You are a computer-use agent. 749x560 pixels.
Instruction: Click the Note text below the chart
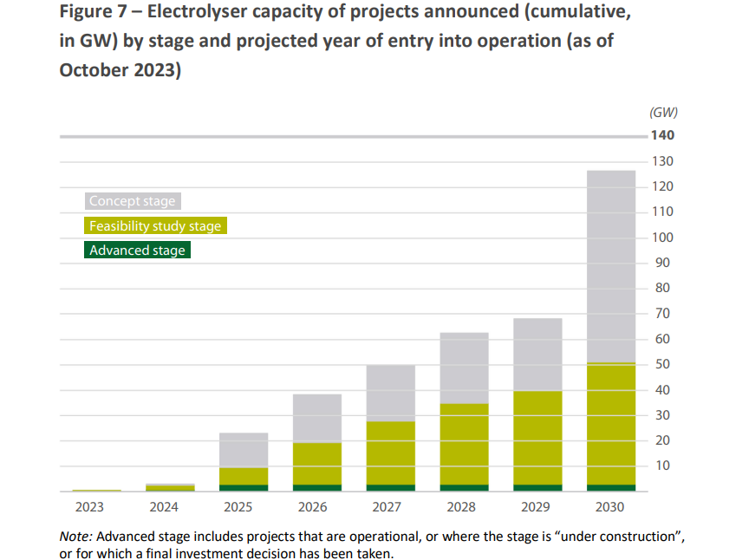click(372, 544)
